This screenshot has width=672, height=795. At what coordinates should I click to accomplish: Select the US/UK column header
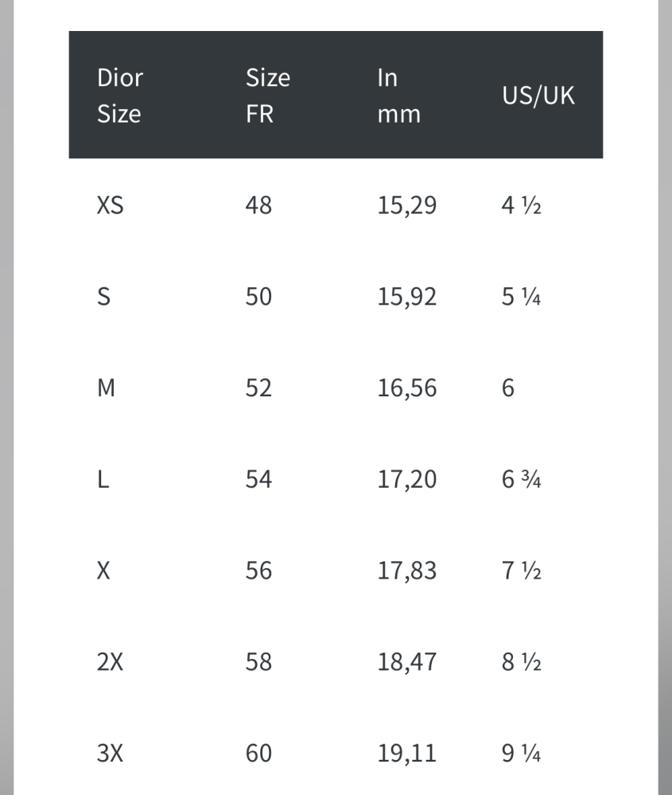[538, 95]
